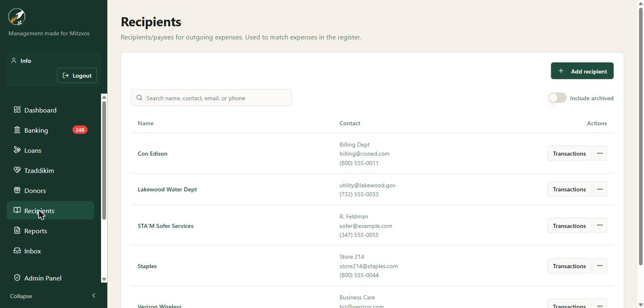Click the phone number (800) 555-0011
This screenshot has height=308, width=644.
pos(359,163)
